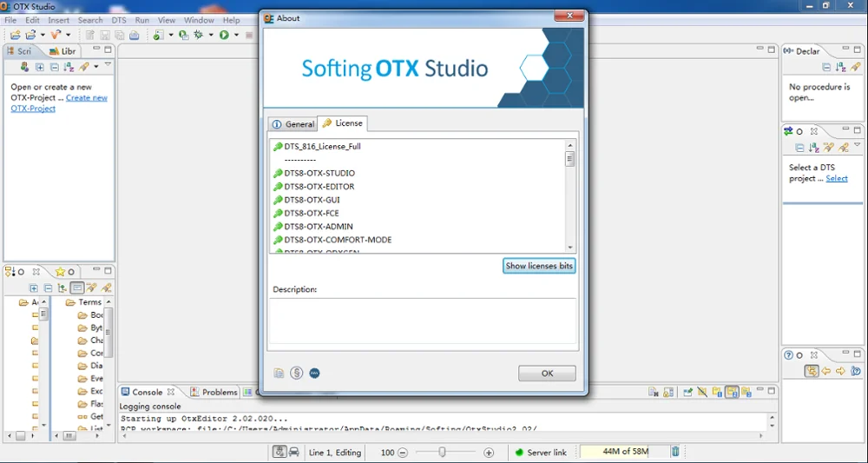Viewport: 868px width, 463px height.
Task: Click sort icon in Declarations panel toolbar
Action: pos(840,67)
